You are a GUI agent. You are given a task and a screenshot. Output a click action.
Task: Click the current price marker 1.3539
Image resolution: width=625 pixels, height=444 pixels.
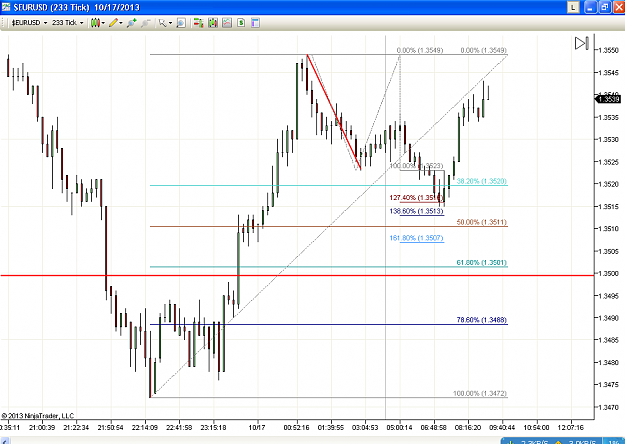(x=608, y=99)
